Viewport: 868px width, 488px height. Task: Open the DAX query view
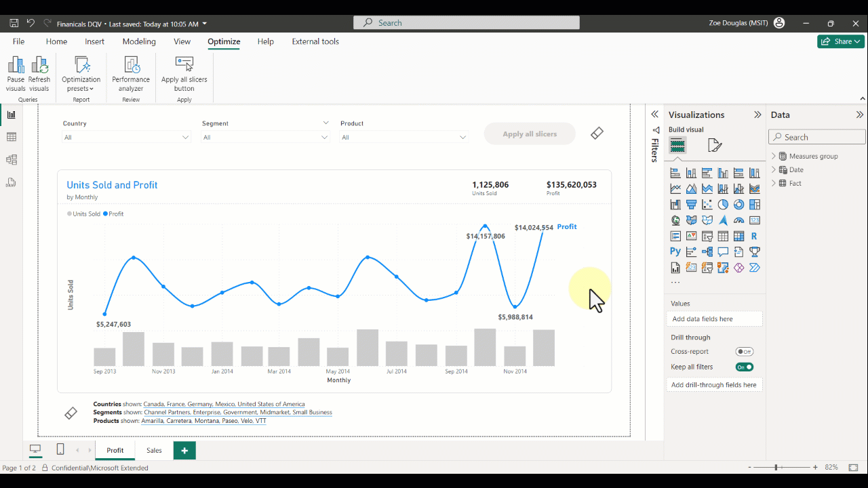click(10, 182)
